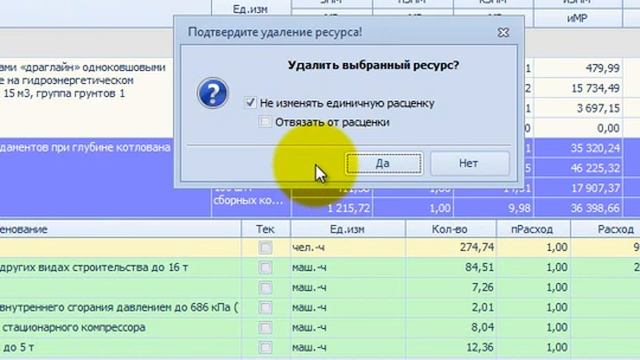640x360 pixels.
Task: Select row text стационарного компрессора
Action: pos(74,327)
